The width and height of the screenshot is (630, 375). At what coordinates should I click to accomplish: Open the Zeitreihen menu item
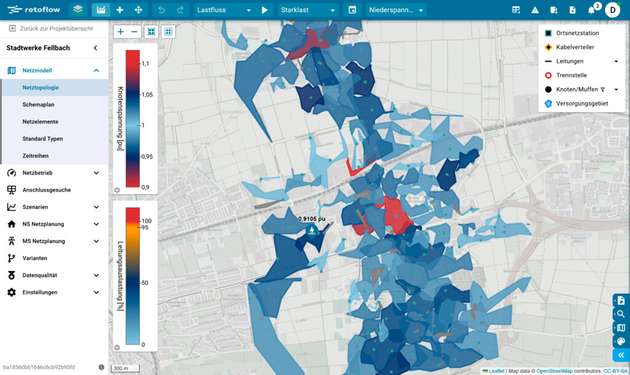coord(55,156)
